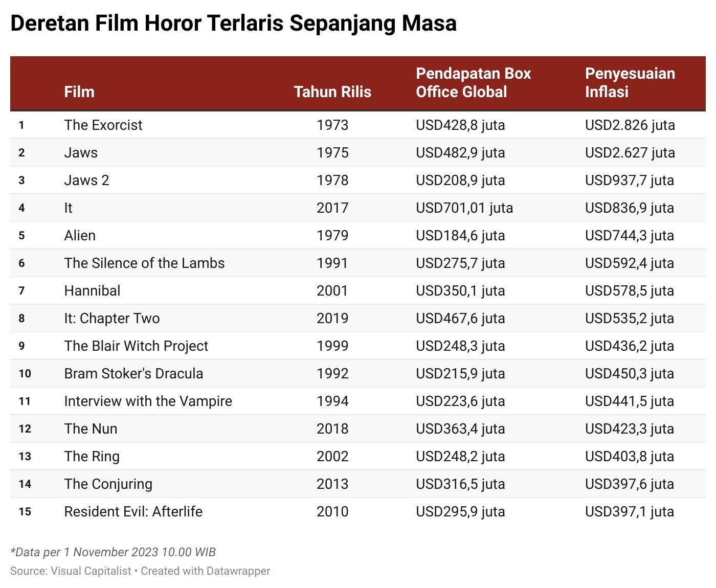Click the chart title Deretan Film Horor
This screenshot has height=588, width=716.
click(x=233, y=24)
